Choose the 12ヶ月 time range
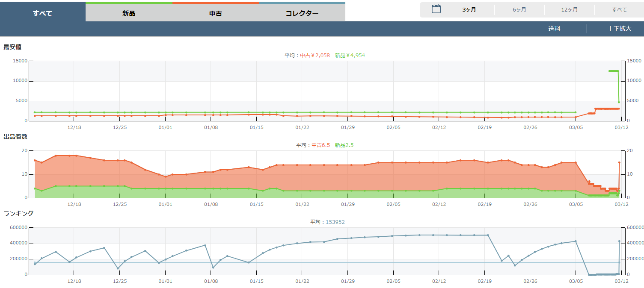644x288 pixels. pos(570,10)
